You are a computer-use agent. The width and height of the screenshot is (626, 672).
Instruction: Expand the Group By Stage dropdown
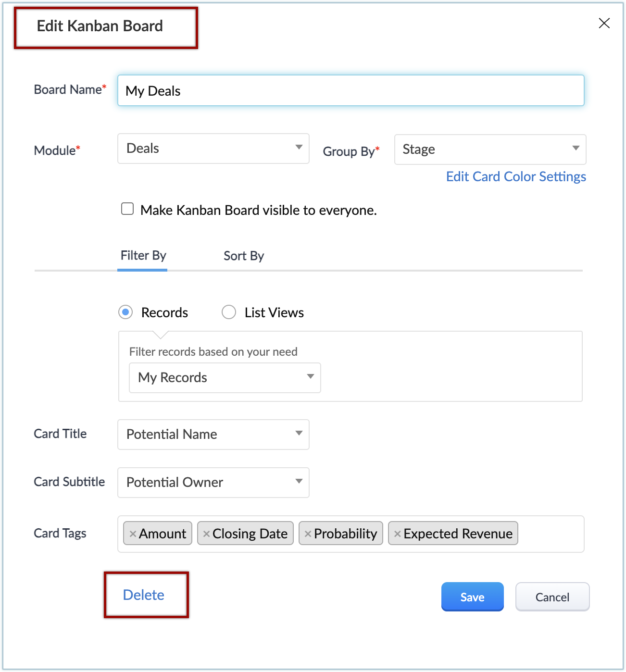click(490, 149)
